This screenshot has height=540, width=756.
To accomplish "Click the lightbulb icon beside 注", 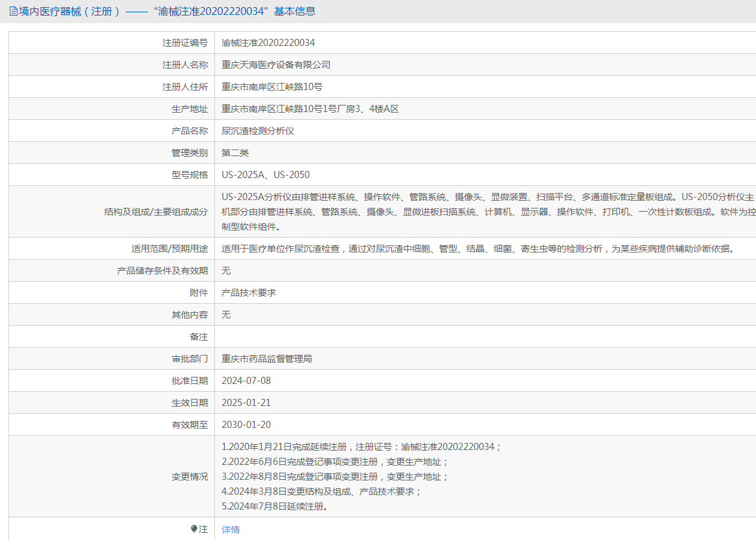I will click(x=194, y=529).
